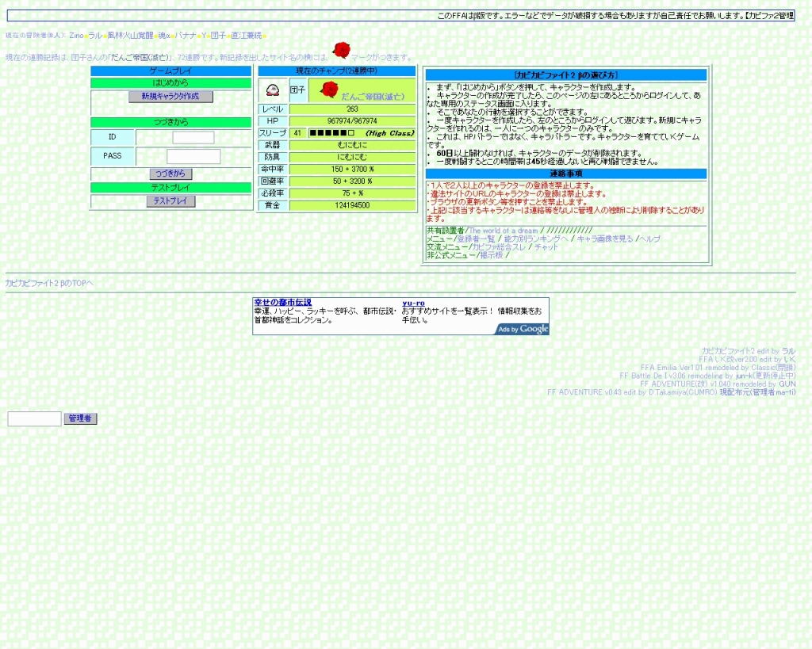Open the jun-k(更新停止中) credit link

(x=765, y=376)
